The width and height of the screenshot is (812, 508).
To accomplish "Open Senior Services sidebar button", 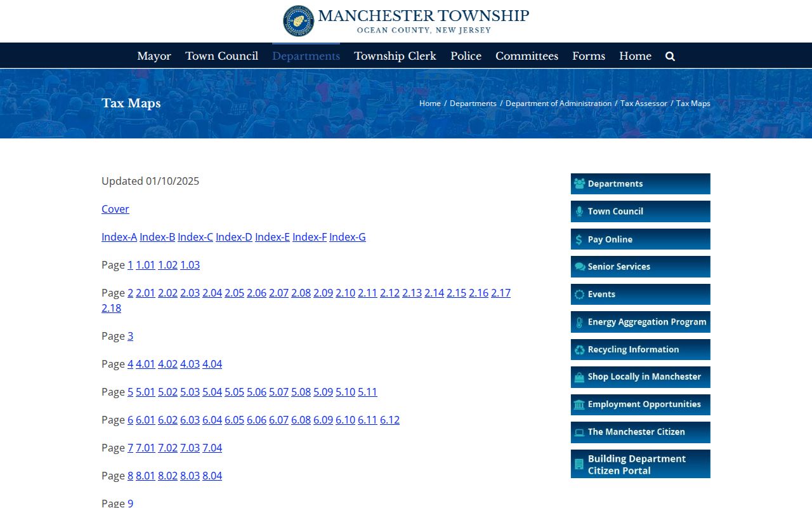I will tap(641, 267).
